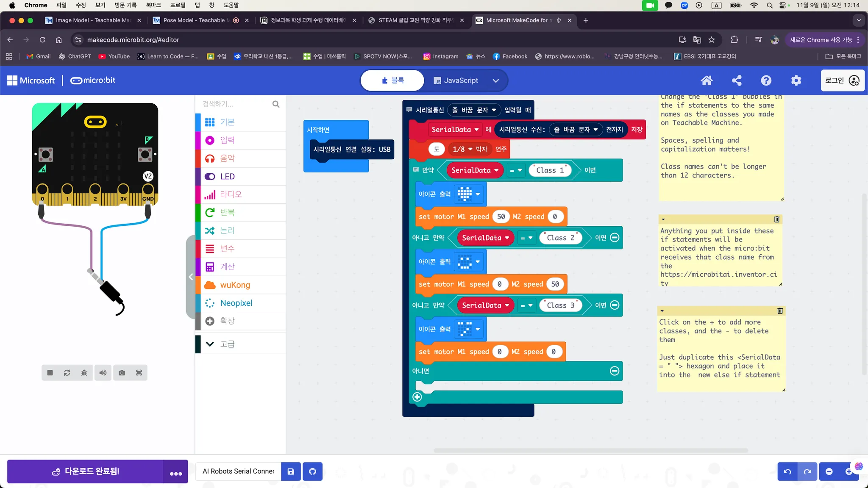868x488 pixels.
Task: Open the 1/8 박자 beat dropdown
Action: click(470, 149)
